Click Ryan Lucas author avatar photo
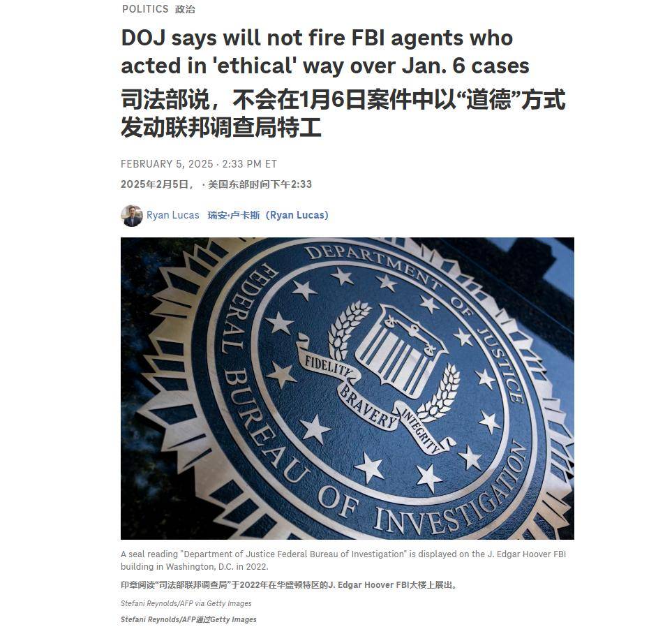Viewport: 672px width, 634px height. pyautogui.click(x=132, y=216)
